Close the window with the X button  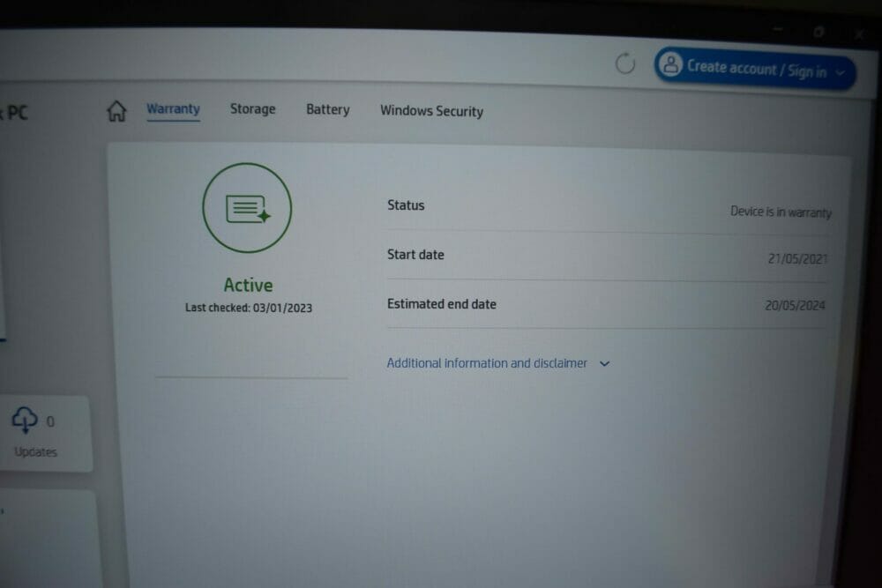[x=858, y=34]
